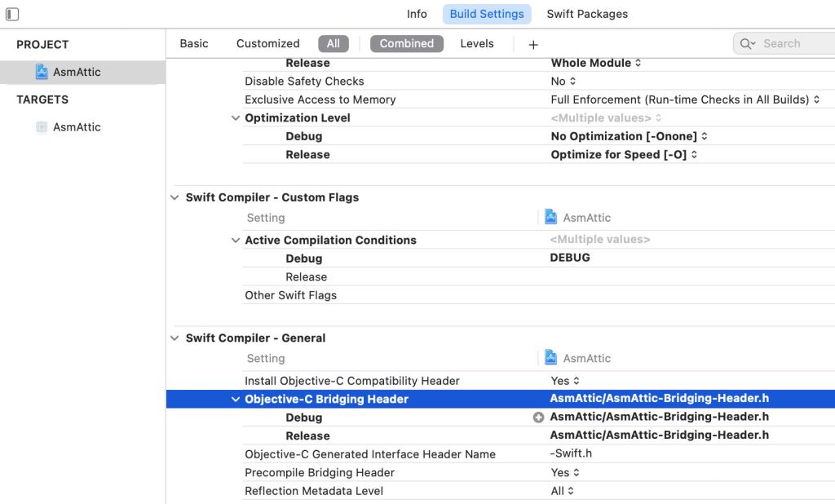Click the plus icon beside the Debug bridging header value
The image size is (835, 504).
538,418
